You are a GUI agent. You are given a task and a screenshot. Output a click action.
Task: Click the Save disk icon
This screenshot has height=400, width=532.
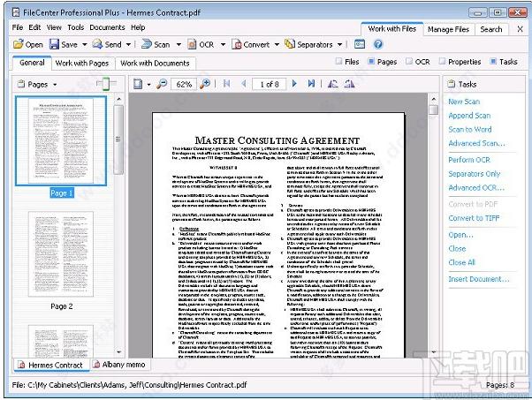(x=54, y=44)
